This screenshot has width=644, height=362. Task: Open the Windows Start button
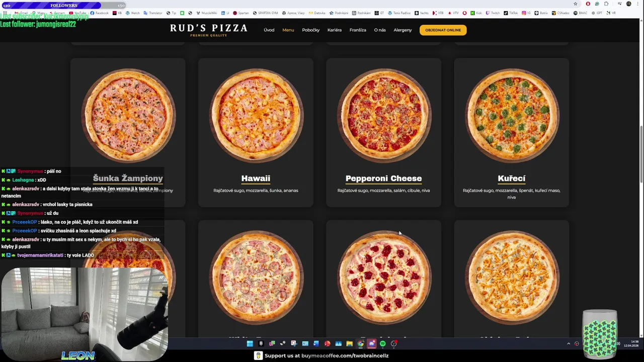click(250, 343)
